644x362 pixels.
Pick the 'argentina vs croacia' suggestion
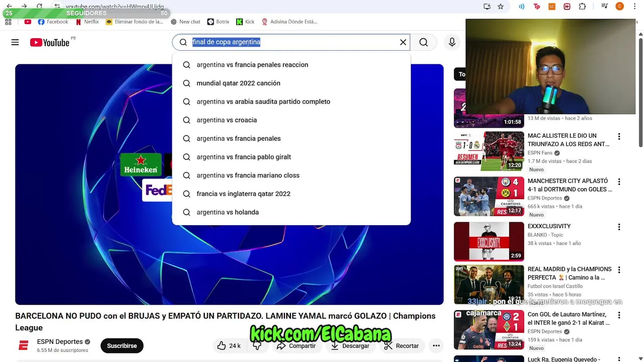291,120
